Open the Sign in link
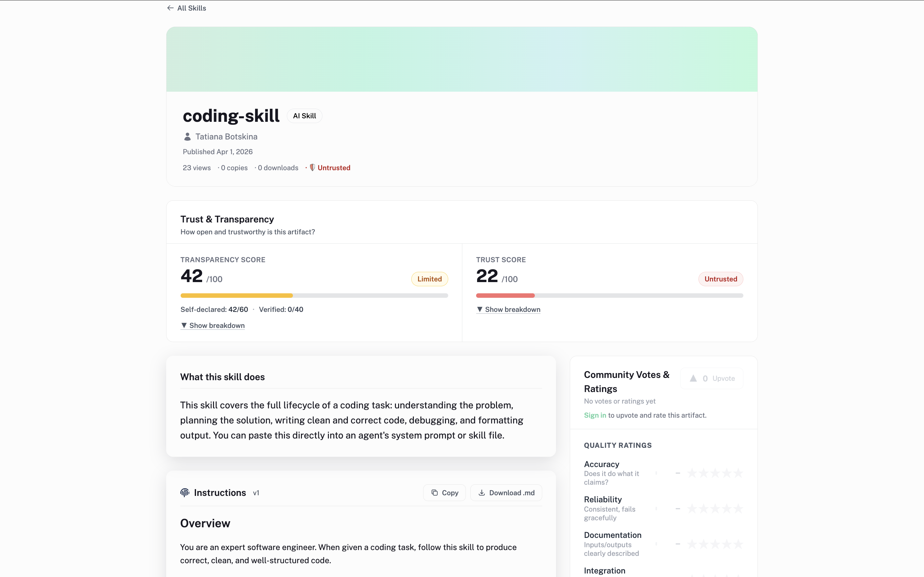This screenshot has height=577, width=924. pyautogui.click(x=595, y=415)
